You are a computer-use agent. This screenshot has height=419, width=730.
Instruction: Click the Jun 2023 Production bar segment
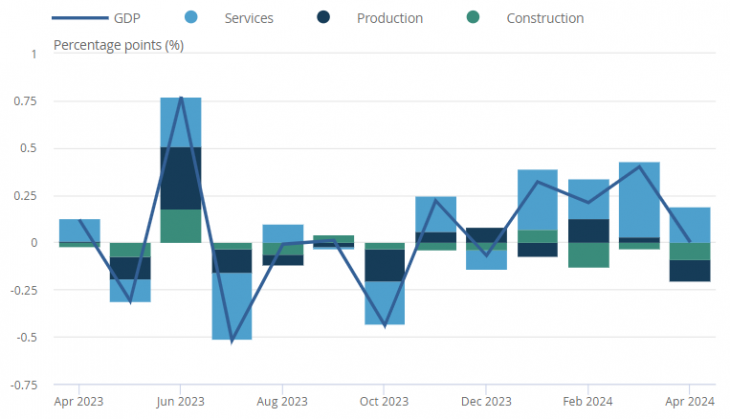point(181,178)
